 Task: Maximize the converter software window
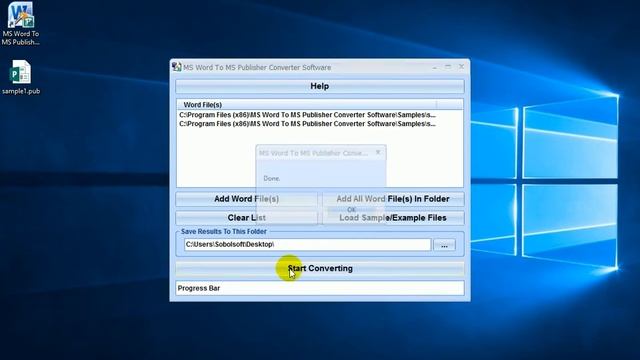(x=448, y=67)
